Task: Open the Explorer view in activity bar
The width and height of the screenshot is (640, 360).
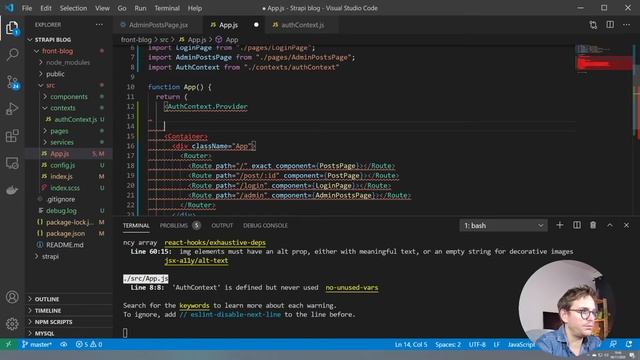Action: coord(12,29)
